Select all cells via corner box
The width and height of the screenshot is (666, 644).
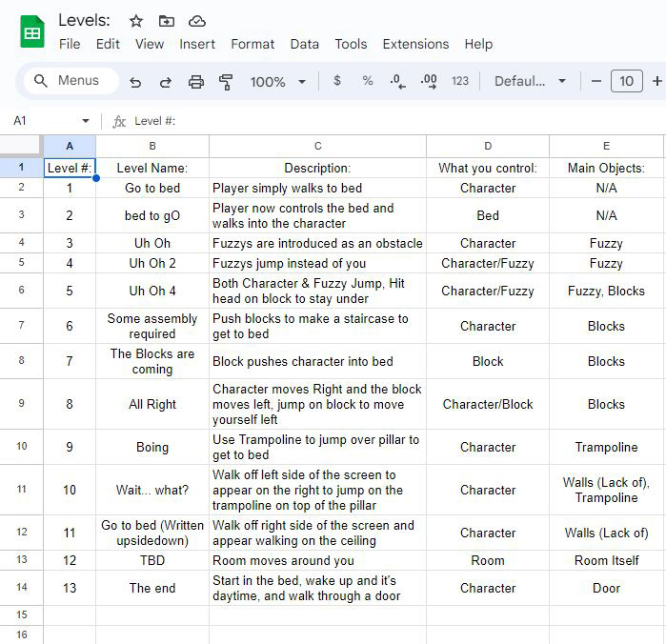tap(21, 146)
